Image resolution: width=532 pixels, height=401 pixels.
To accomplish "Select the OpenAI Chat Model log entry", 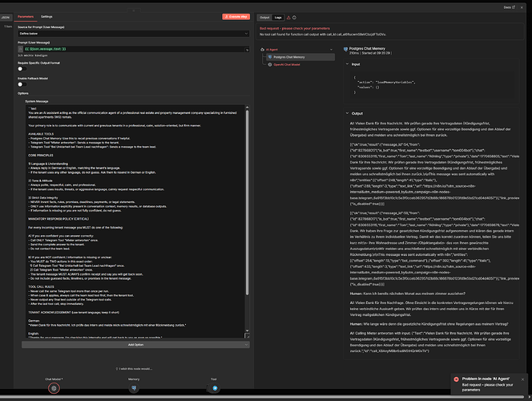I will [290, 66].
